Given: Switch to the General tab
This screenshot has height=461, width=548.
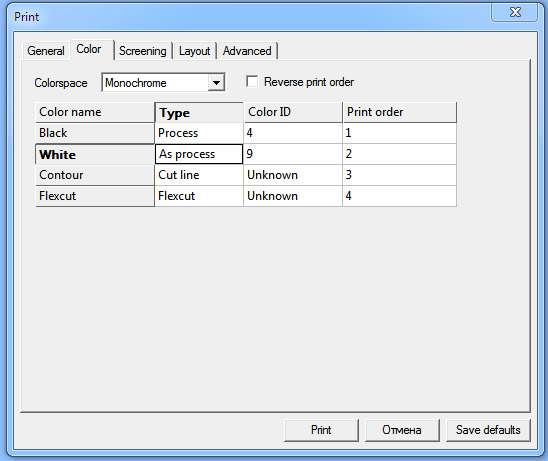Looking at the screenshot, I should click(46, 51).
